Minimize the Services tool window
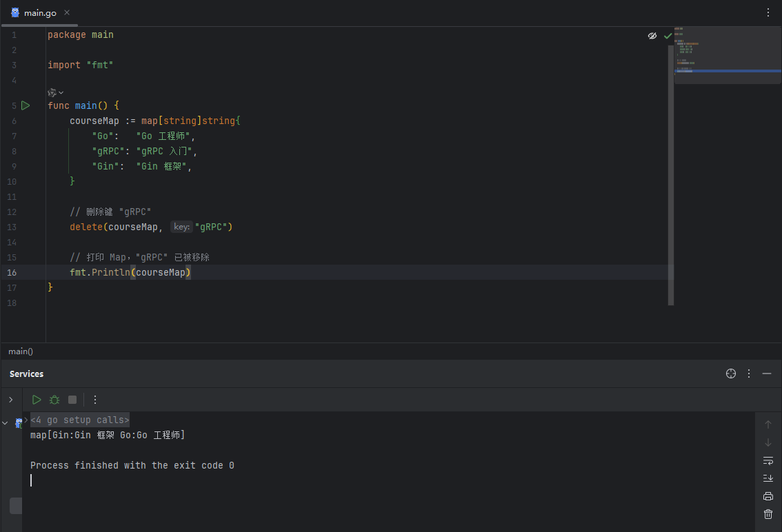The height and width of the screenshot is (532, 782). tap(767, 374)
